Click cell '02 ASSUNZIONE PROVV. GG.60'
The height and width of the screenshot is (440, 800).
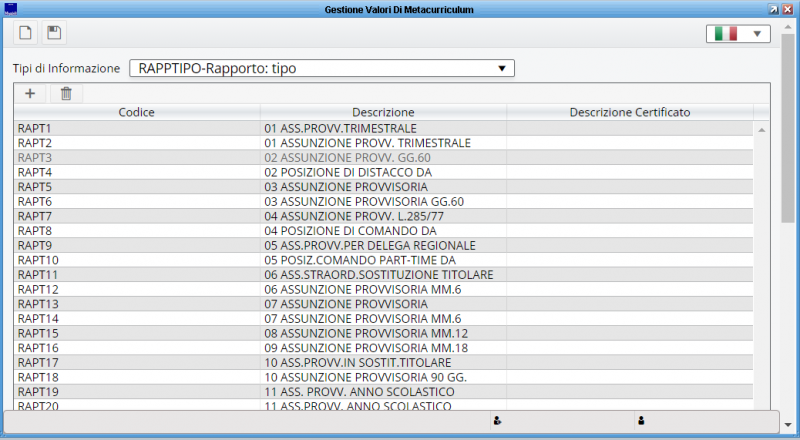(x=384, y=158)
